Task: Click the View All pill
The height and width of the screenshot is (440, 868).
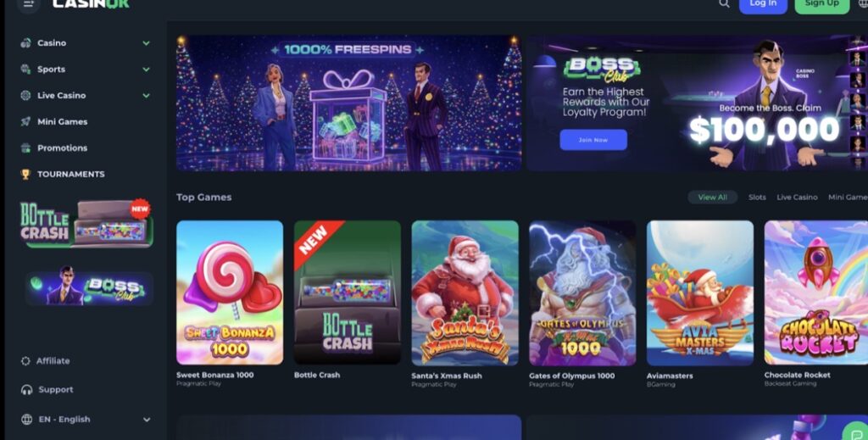Action: tap(712, 197)
